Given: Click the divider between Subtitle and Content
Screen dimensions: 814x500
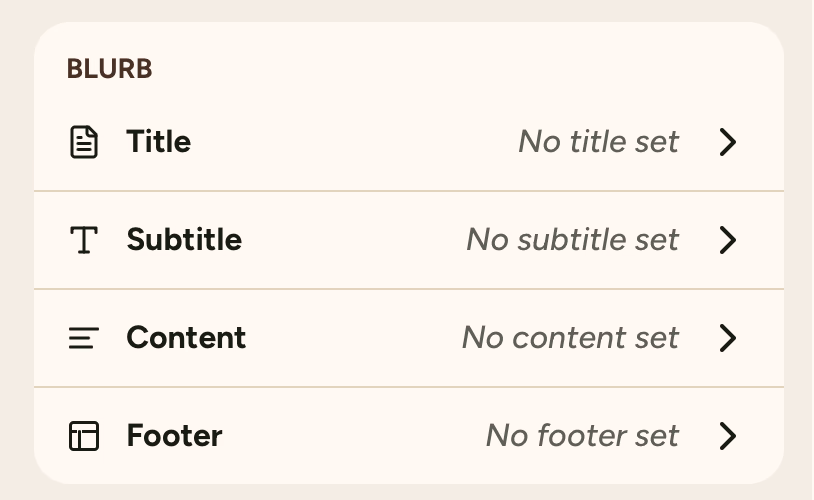Looking at the screenshot, I should pos(409,289).
